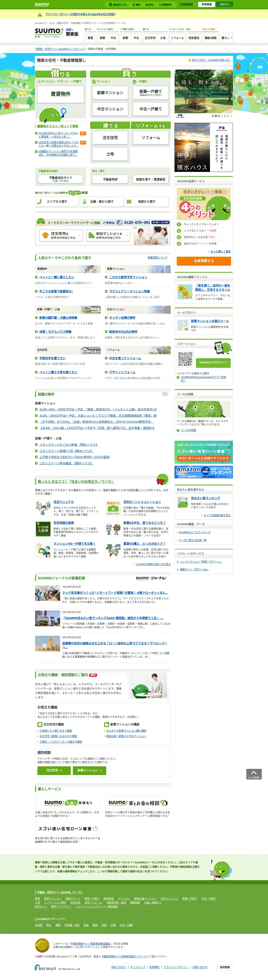Click the area staircase icon for エリアから探す
Viewport: 268px width, 980px height.
pos(39,202)
